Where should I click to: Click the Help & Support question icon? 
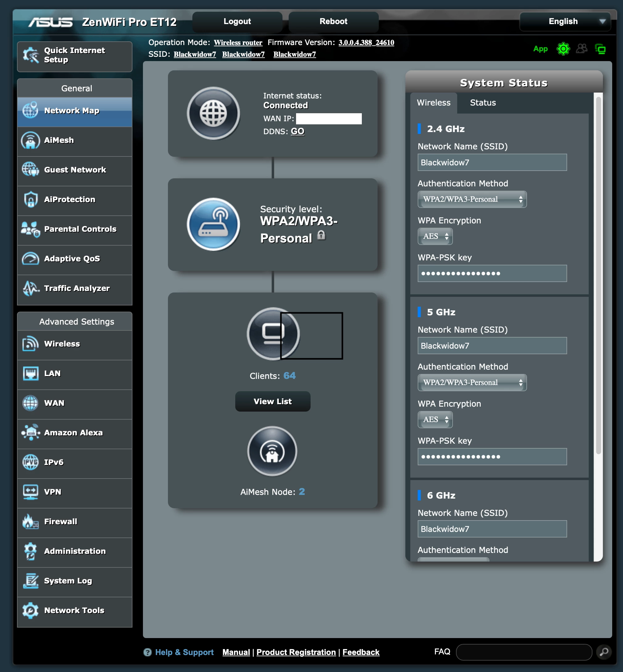tap(147, 652)
